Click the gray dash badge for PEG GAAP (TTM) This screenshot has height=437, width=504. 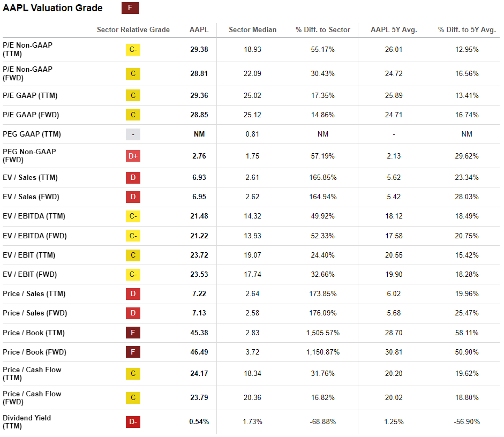(x=133, y=134)
